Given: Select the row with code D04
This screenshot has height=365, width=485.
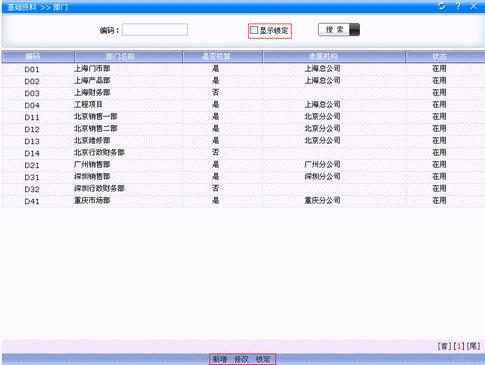Looking at the screenshot, I should (x=243, y=105).
